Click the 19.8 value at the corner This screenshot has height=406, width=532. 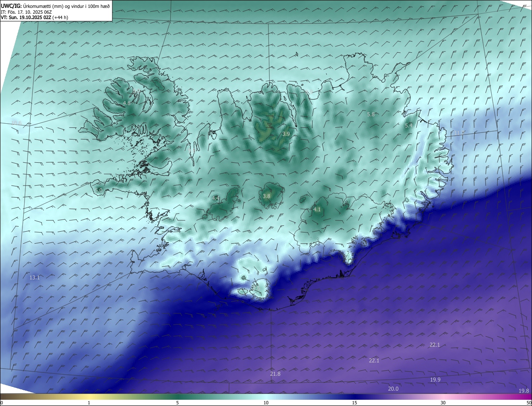(x=524, y=391)
